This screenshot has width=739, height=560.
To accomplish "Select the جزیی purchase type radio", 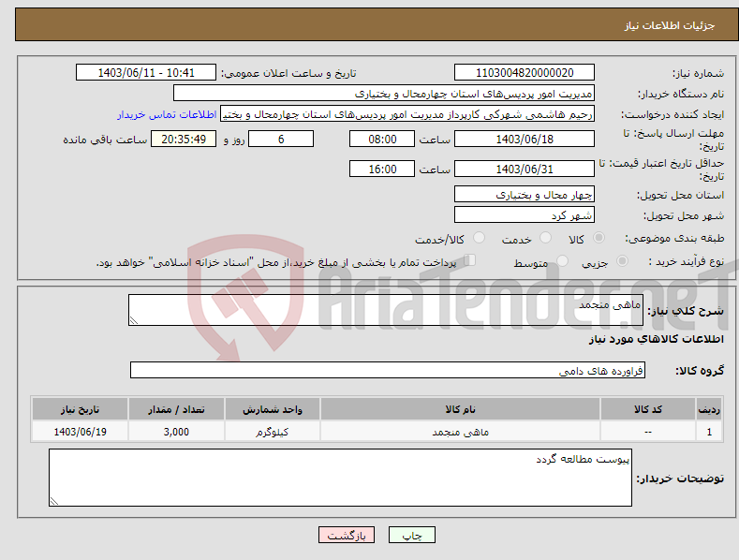I will click(622, 261).
